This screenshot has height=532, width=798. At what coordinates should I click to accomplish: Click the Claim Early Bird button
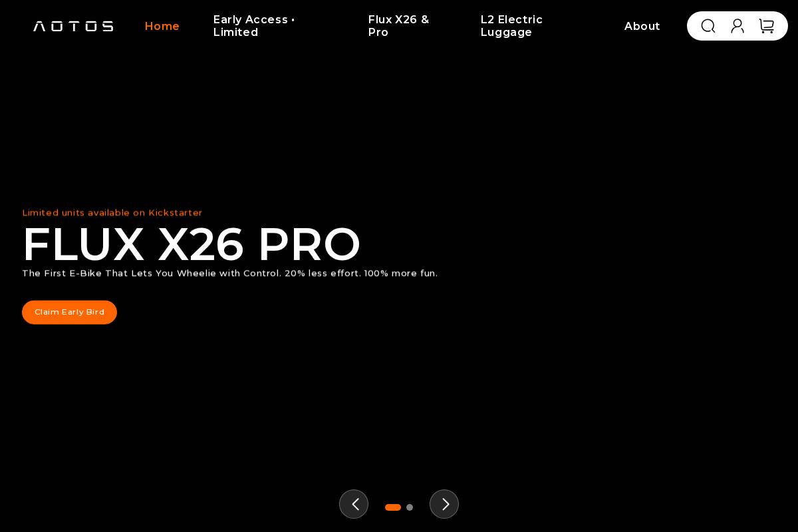(69, 312)
